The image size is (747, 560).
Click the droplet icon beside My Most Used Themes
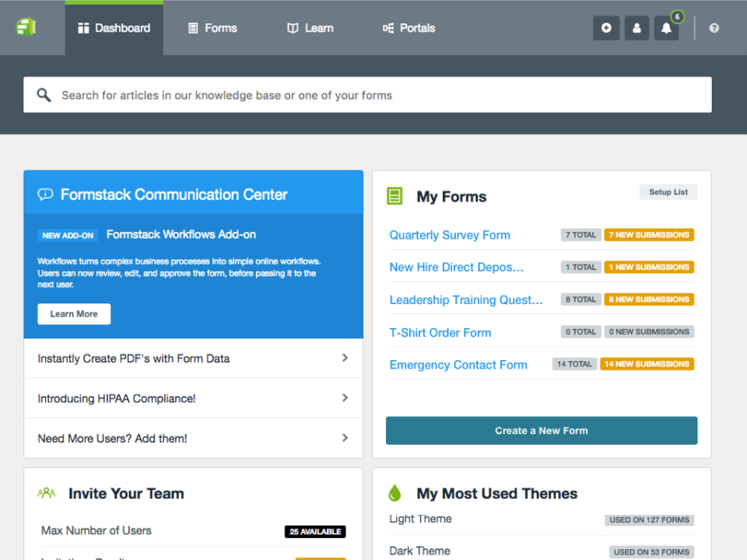click(395, 492)
